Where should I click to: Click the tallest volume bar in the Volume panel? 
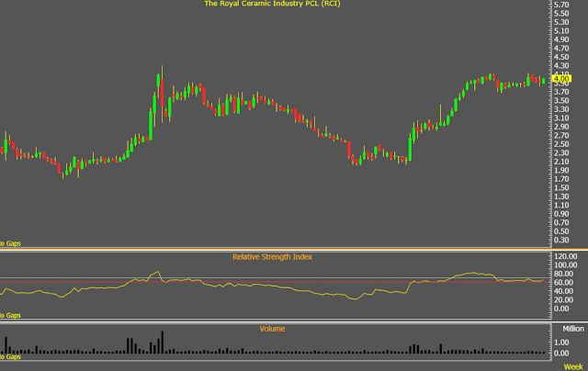click(x=163, y=343)
